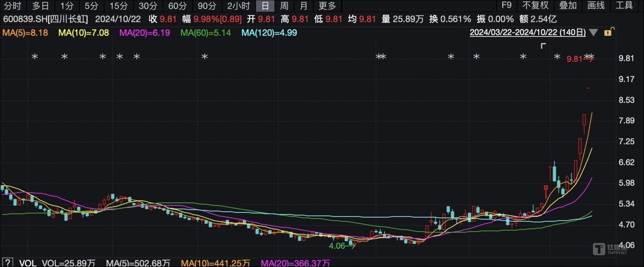Click the first asterisk event marker on chart
Image resolution: width=644 pixels, height=267 pixels.
point(35,57)
